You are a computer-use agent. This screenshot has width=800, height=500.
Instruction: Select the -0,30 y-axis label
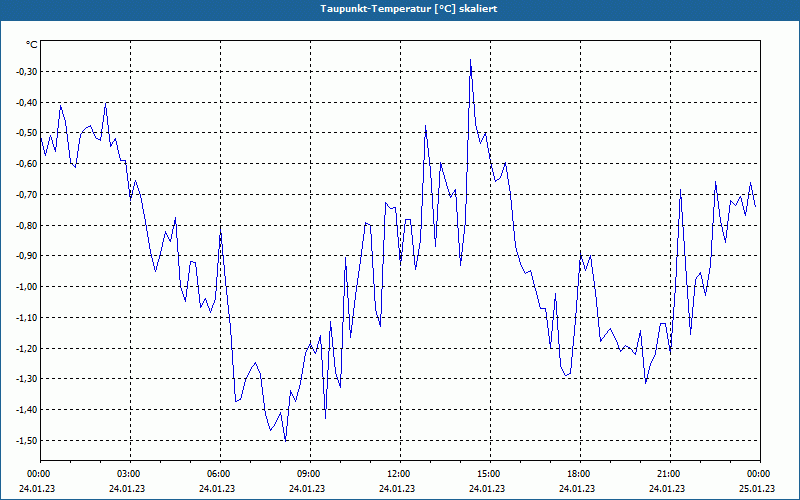pyautogui.click(x=27, y=71)
